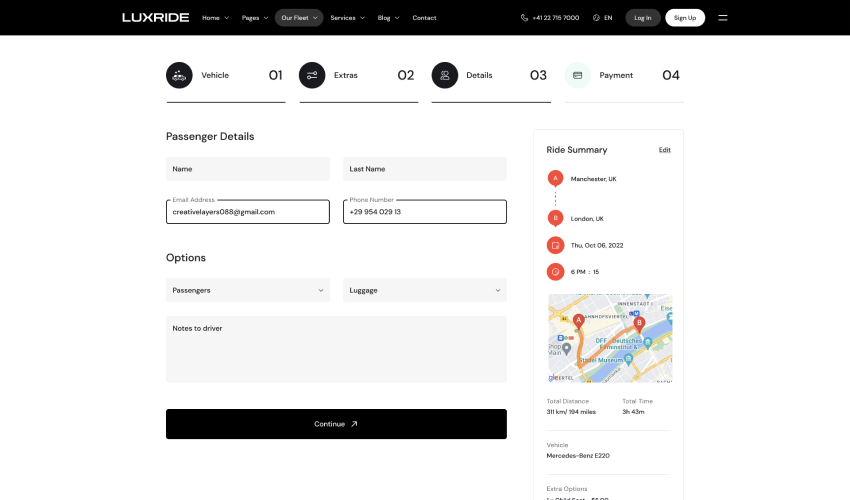The image size is (850, 500).
Task: Click the Details step people icon
Action: [445, 75]
